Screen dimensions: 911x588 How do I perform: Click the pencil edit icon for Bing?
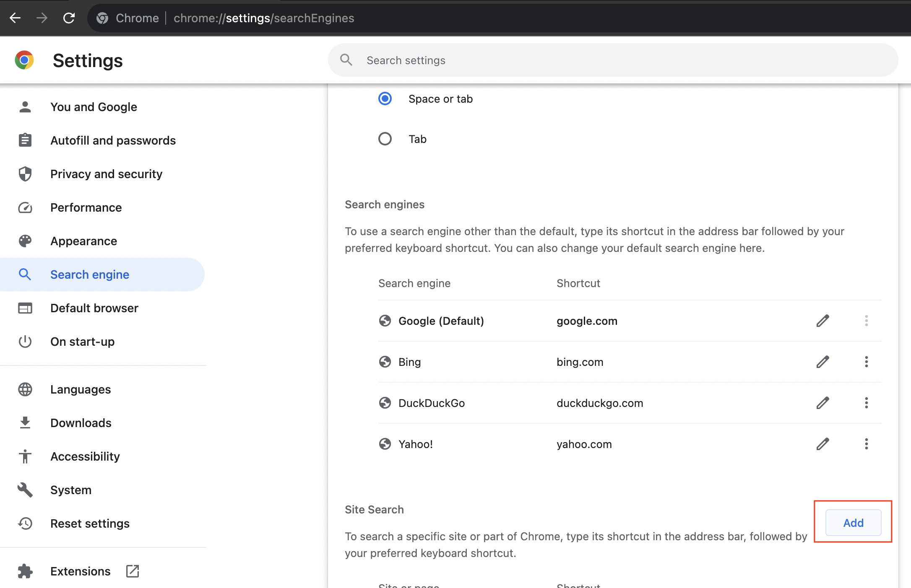click(x=823, y=362)
